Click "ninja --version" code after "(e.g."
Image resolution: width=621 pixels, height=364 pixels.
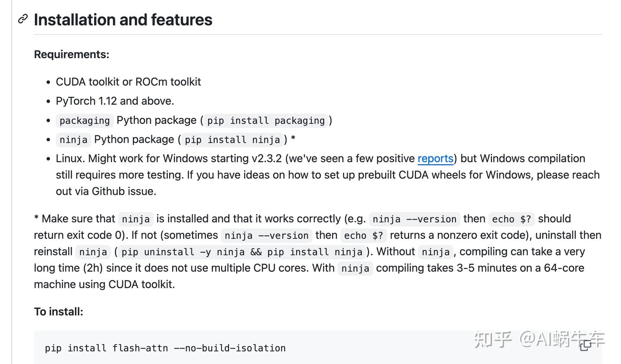pyautogui.click(x=414, y=219)
